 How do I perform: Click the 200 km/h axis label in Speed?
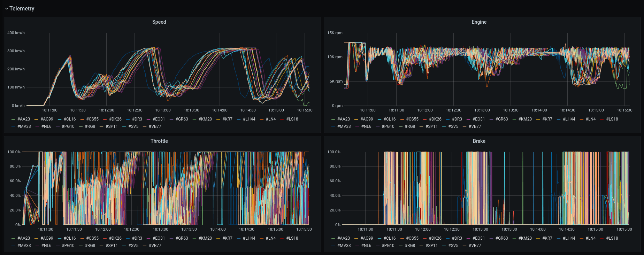[x=16, y=69]
